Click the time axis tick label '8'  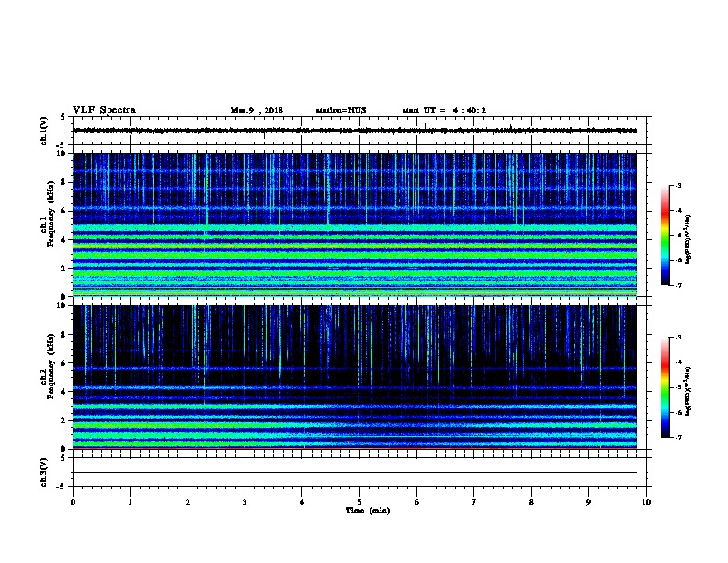[531, 501]
